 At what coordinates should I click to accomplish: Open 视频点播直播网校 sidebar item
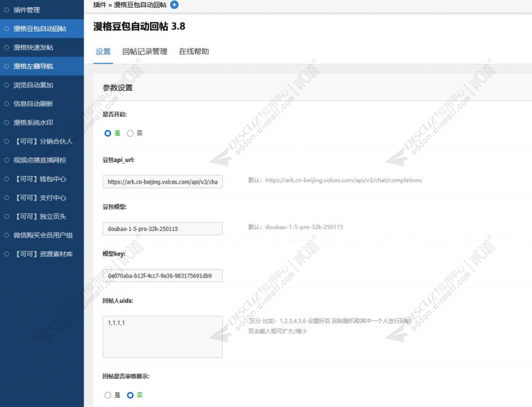(42, 160)
